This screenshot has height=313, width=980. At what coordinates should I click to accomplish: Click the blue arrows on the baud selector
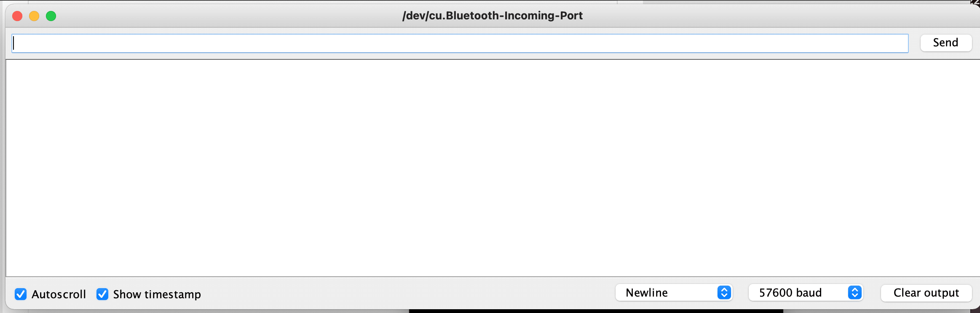click(x=854, y=292)
